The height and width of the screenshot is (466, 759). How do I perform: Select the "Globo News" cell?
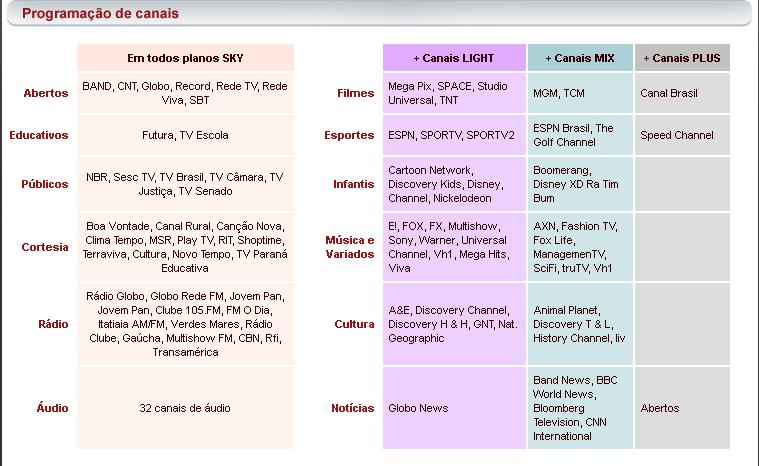point(418,408)
